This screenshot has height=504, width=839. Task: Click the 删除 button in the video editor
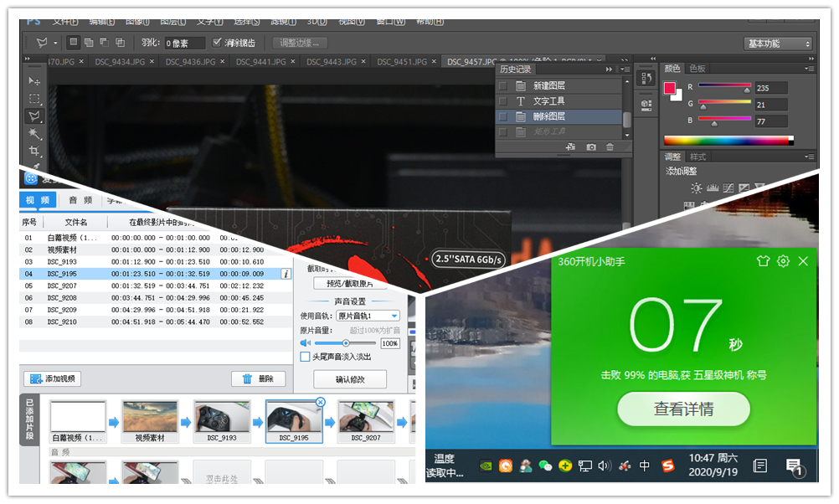(259, 378)
